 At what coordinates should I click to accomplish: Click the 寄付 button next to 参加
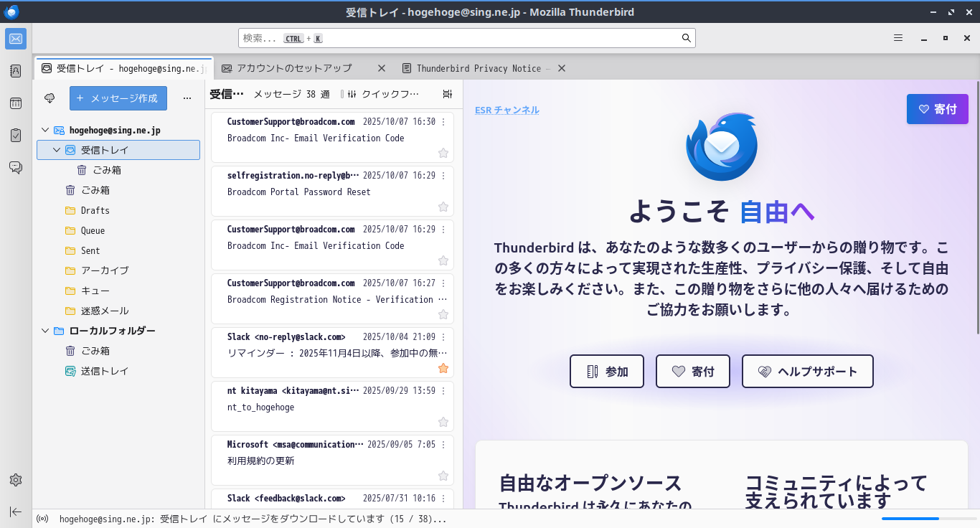(693, 372)
